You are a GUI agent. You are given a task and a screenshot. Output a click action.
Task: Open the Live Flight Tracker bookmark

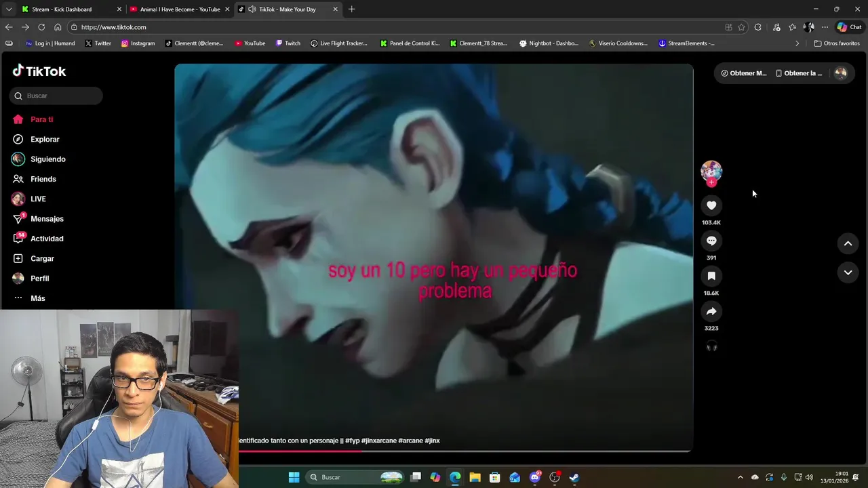click(338, 43)
